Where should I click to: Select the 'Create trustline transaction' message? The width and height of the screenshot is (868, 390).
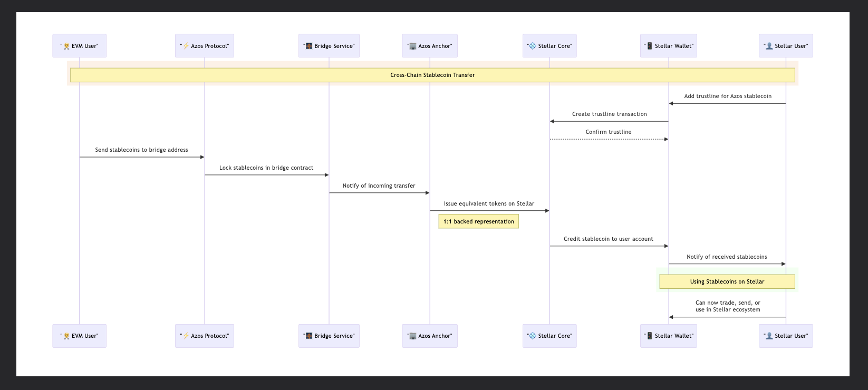(x=609, y=114)
